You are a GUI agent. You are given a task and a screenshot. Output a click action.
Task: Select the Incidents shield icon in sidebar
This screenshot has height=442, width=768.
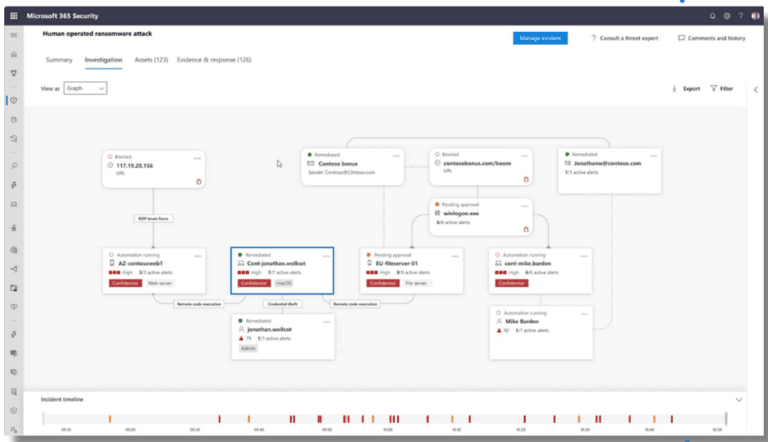point(14,100)
